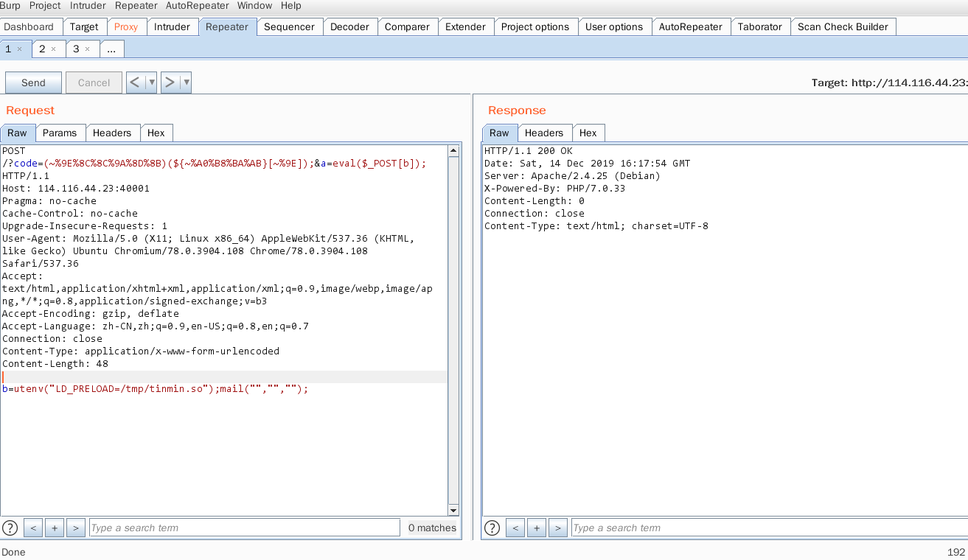
Task: Select Repeater sub-tab 2
Action: click(42, 49)
